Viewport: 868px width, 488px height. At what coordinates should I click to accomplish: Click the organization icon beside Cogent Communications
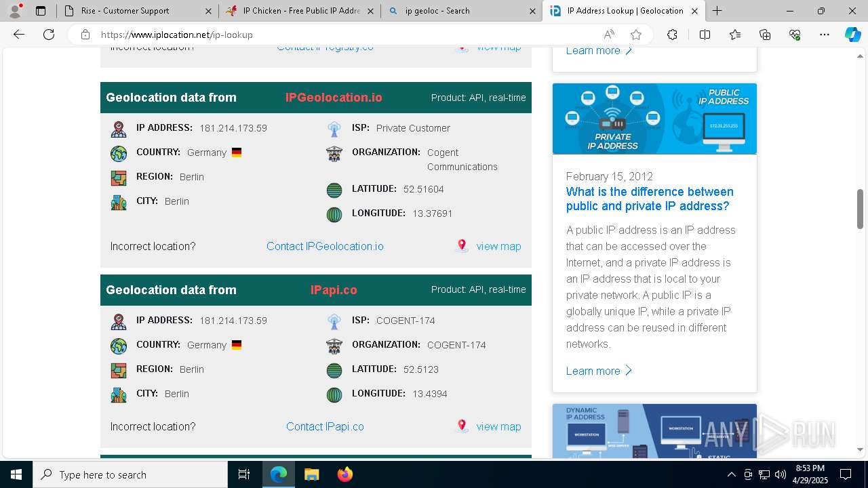click(334, 154)
